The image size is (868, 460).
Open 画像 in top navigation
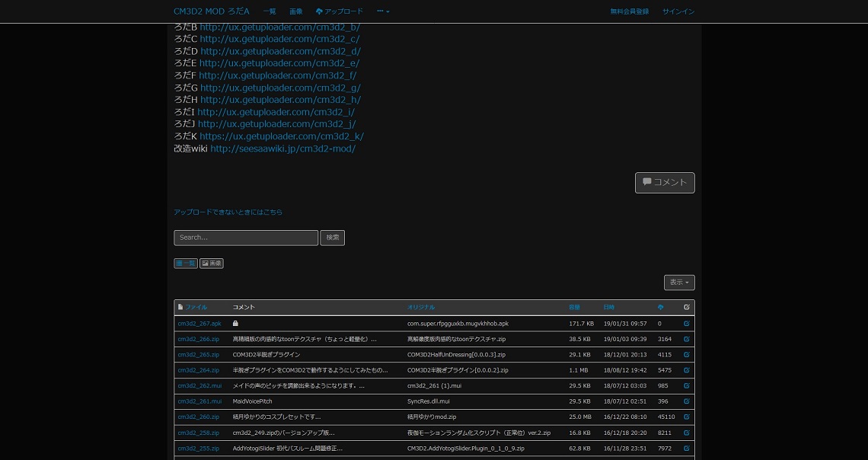coord(295,11)
